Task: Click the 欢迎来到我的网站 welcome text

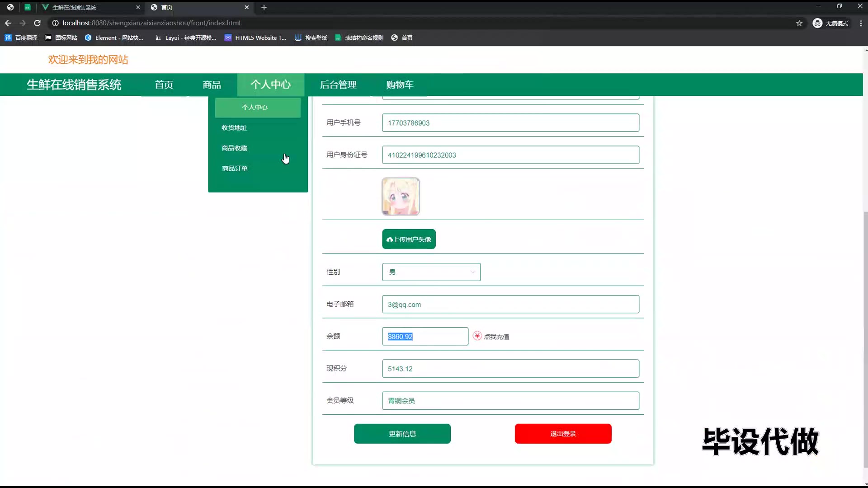Action: [88, 60]
